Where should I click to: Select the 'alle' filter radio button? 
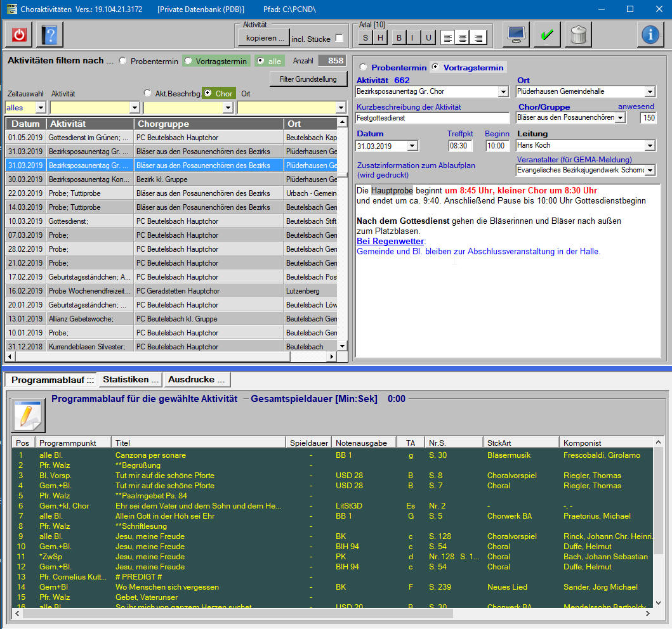[260, 61]
